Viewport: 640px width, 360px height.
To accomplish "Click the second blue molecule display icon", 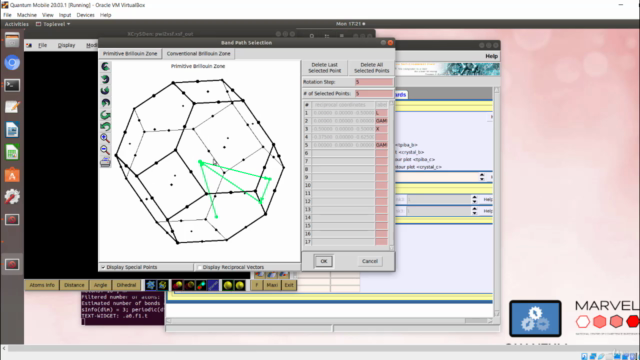I will click(162, 285).
